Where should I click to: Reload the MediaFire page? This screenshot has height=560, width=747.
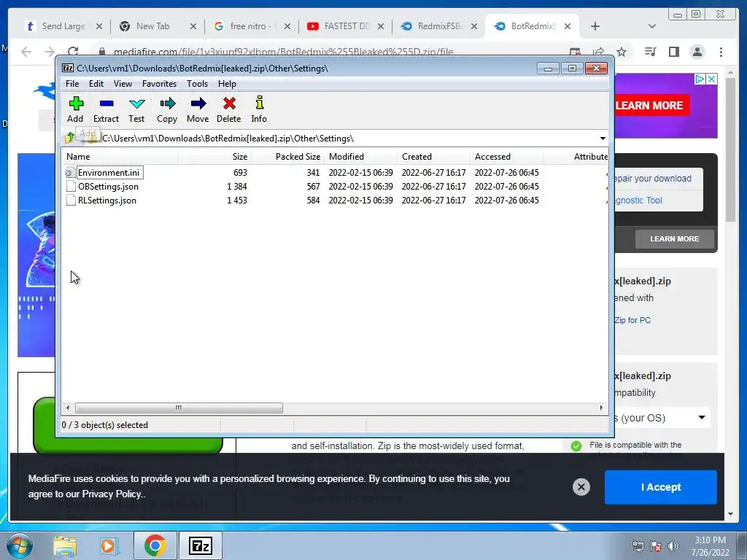pos(73,52)
